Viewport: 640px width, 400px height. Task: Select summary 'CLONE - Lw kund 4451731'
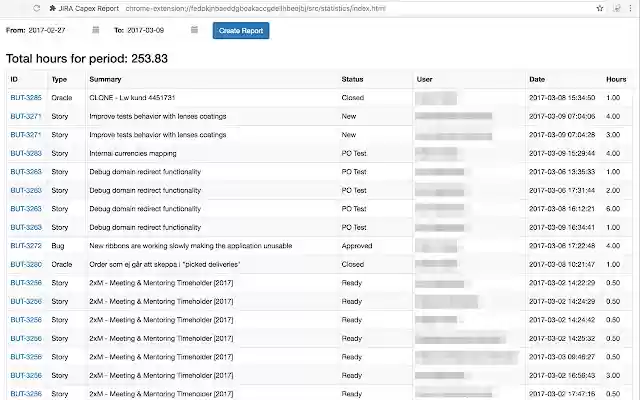pyautogui.click(x=132, y=98)
